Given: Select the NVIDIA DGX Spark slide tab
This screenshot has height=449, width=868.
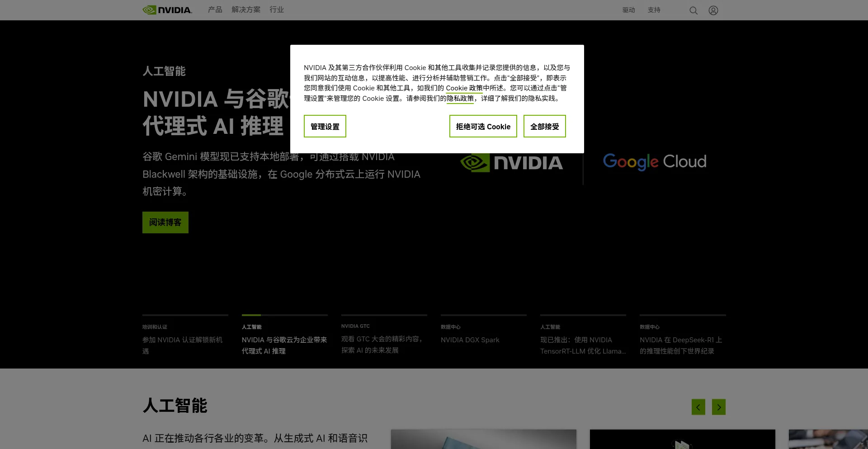Looking at the screenshot, I should pyautogui.click(x=470, y=340).
